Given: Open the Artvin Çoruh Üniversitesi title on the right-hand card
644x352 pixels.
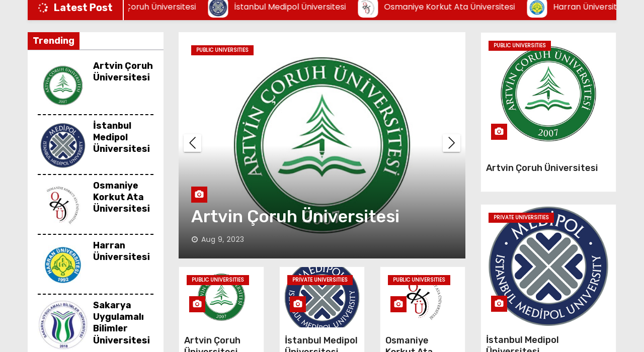Looking at the screenshot, I should coord(542,168).
